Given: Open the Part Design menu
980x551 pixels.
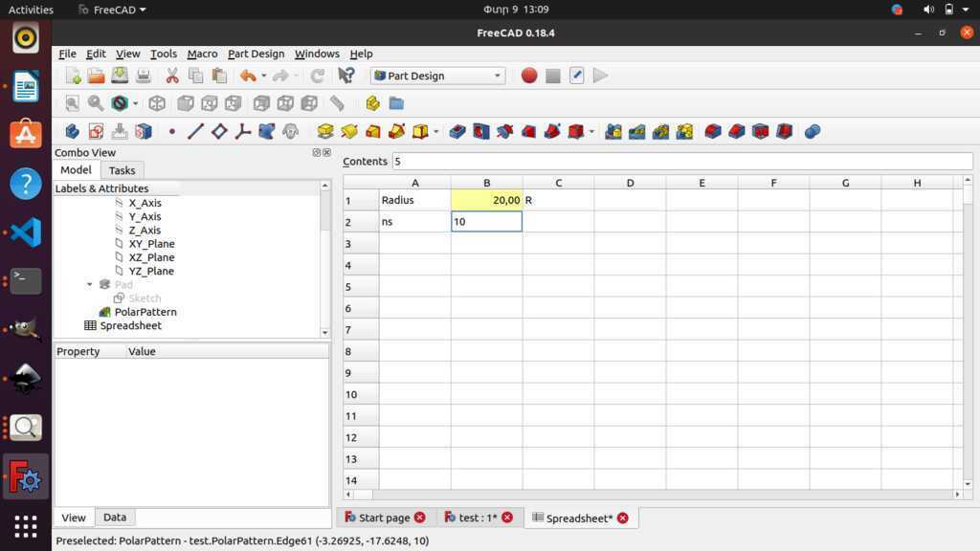Looking at the screenshot, I should pyautogui.click(x=256, y=54).
